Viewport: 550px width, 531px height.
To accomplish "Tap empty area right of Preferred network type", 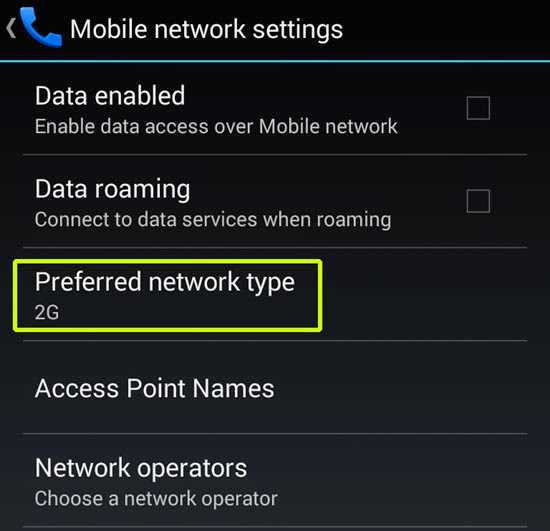I will [424, 294].
